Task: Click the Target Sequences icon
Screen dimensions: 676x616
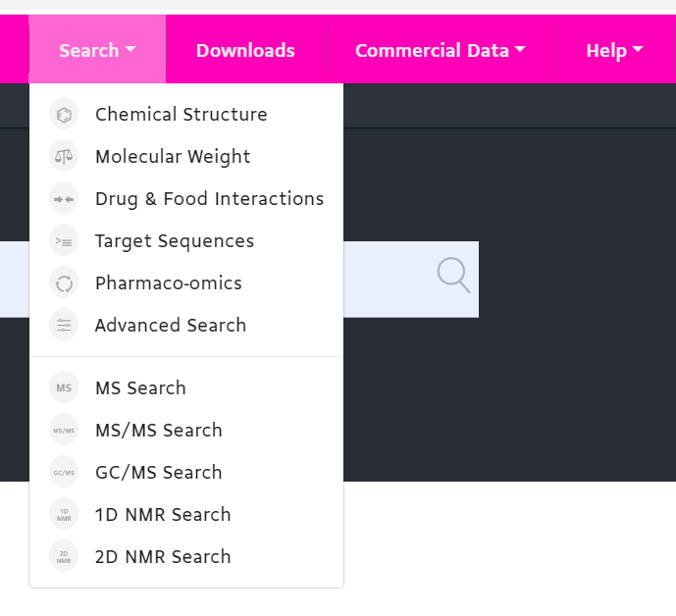Action: click(64, 241)
